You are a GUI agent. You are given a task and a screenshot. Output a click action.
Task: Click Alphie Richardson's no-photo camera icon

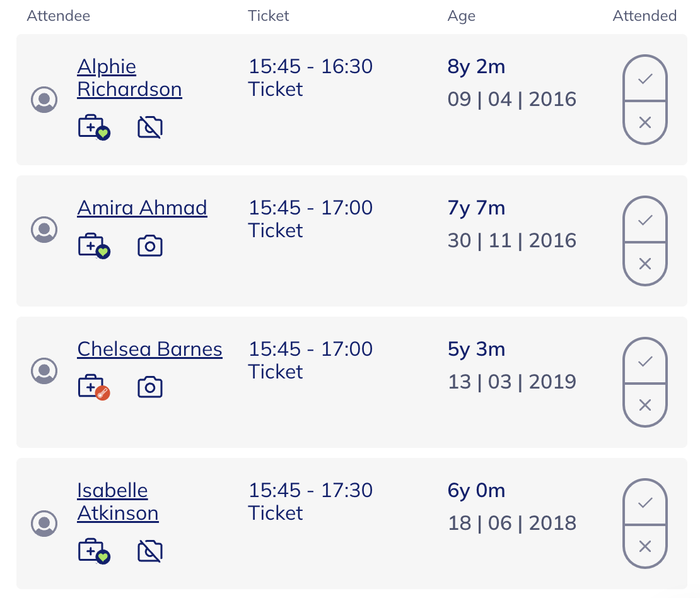[150, 127]
